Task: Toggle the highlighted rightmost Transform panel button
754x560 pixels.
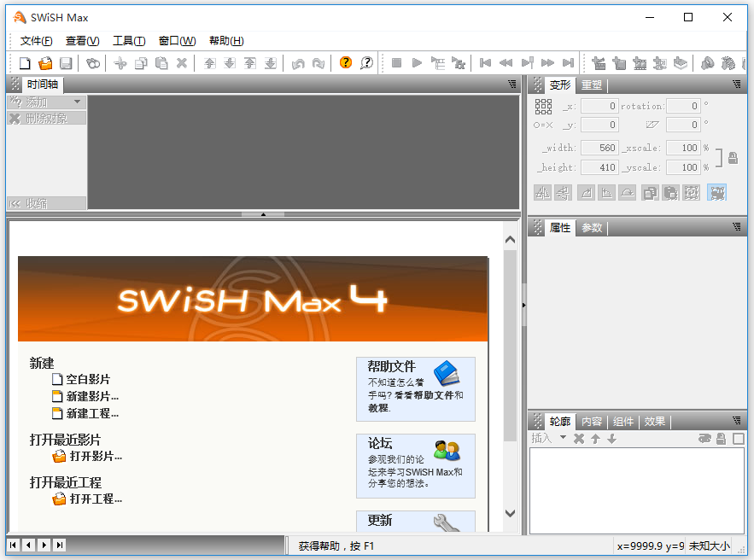Action: [716, 193]
